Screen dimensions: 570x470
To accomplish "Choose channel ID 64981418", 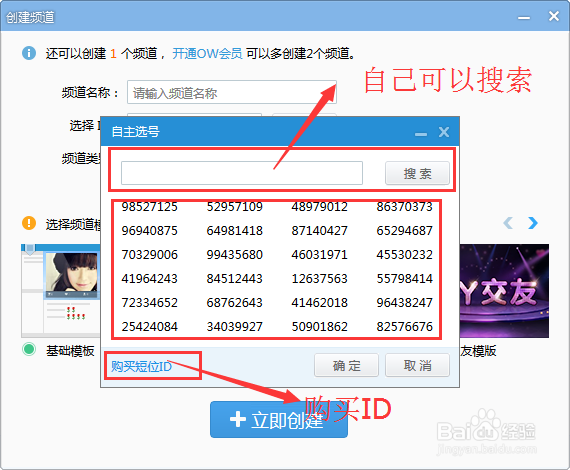I will pos(234,230).
